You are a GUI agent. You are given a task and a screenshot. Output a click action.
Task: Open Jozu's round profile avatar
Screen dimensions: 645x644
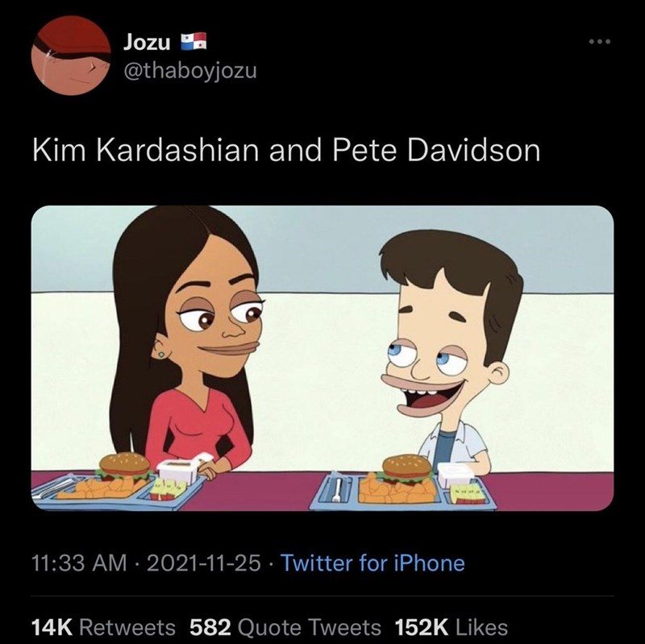coord(71,56)
